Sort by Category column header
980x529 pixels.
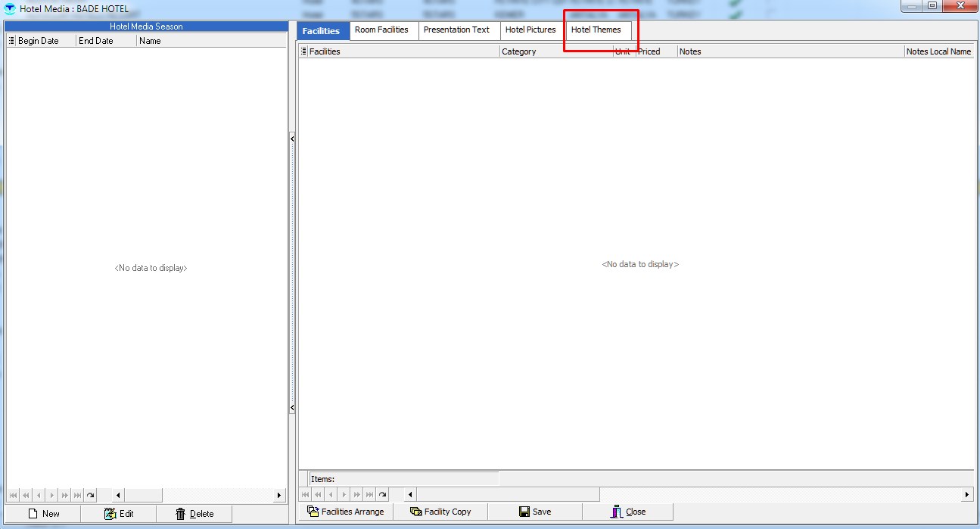[556, 51]
